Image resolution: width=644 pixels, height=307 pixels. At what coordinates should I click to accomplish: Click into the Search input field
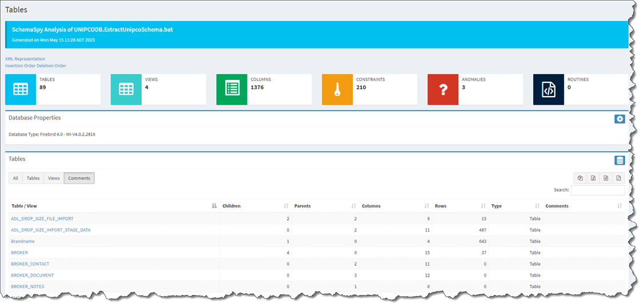[597, 190]
